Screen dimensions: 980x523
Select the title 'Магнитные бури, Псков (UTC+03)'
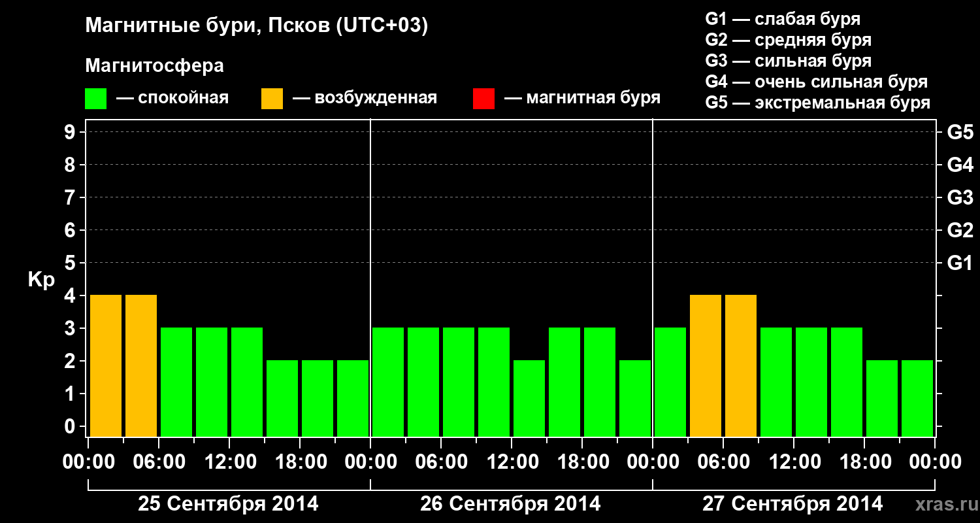point(257,27)
